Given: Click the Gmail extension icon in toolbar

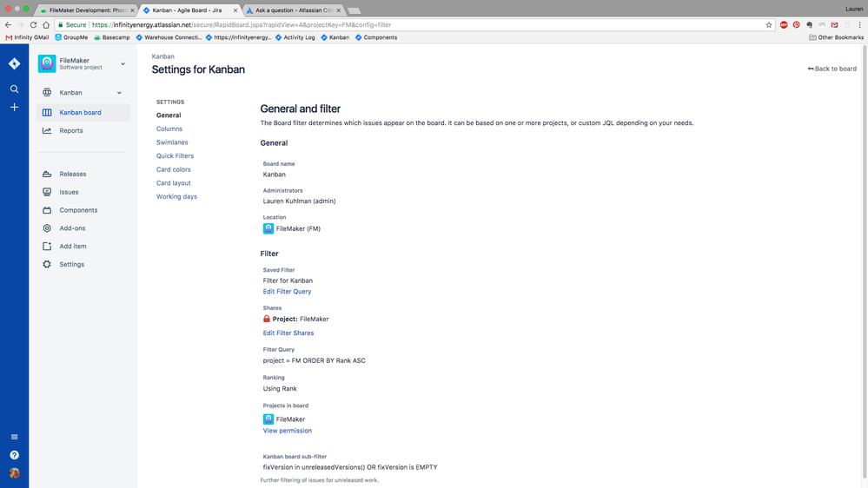Looking at the screenshot, I should tap(834, 25).
